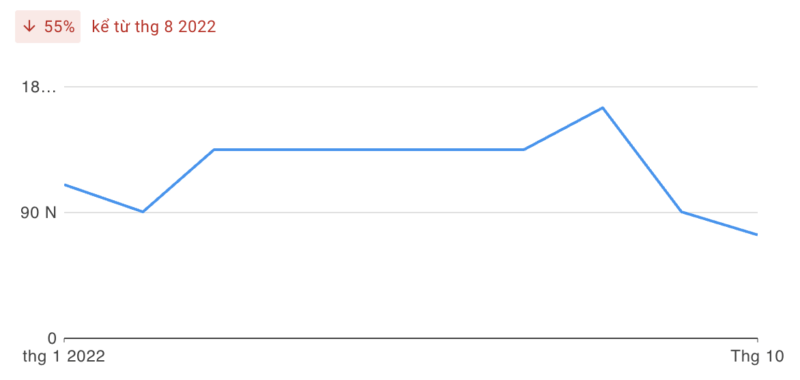Click the 'Thg 10' x-axis label
Image resolution: width=800 pixels, height=380 pixels.
(x=758, y=357)
